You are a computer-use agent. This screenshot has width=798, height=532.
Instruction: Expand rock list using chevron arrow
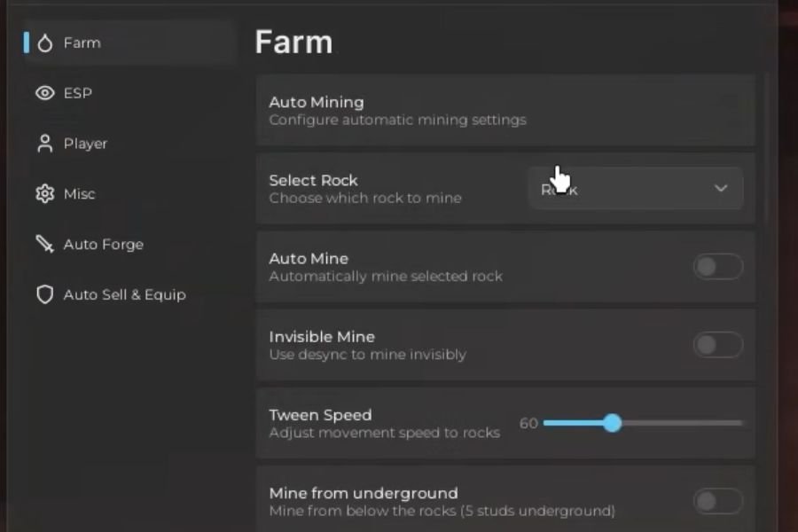pos(721,189)
